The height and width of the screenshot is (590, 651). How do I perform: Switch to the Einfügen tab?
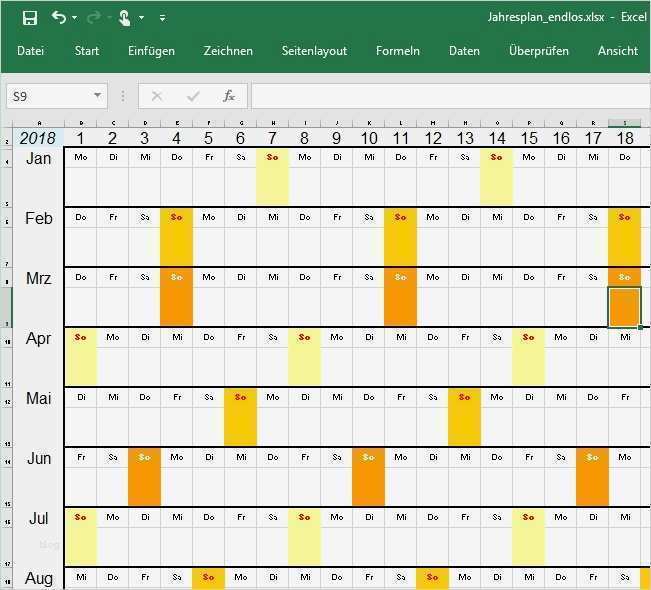pos(151,51)
